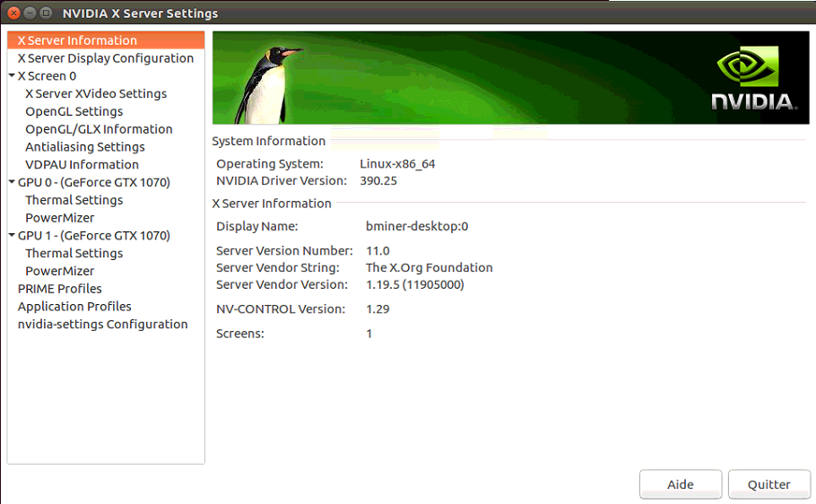Click the Aide help button
Image resolution: width=816 pixels, height=504 pixels.
tap(681, 484)
